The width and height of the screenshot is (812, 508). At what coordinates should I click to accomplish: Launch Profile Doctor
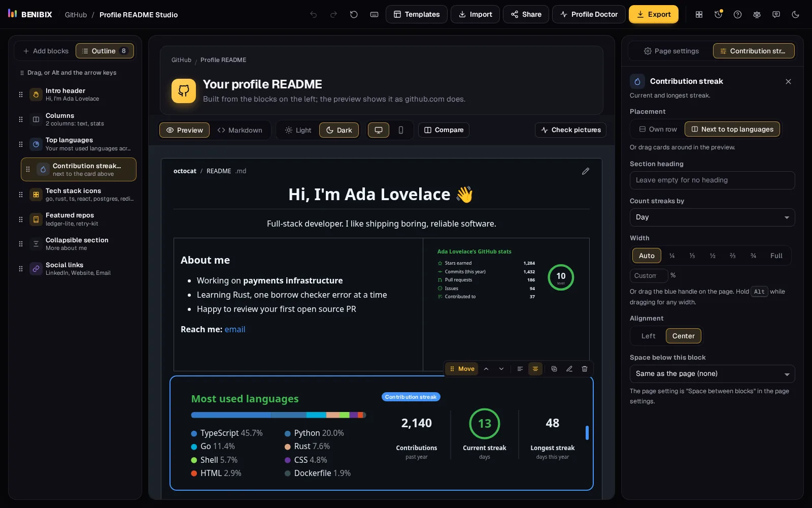point(589,14)
